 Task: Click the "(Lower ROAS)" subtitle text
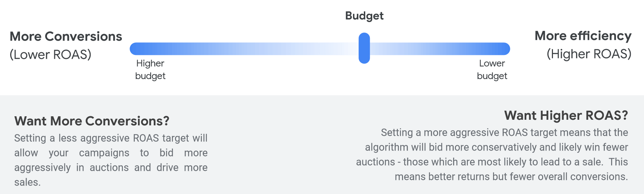click(50, 55)
